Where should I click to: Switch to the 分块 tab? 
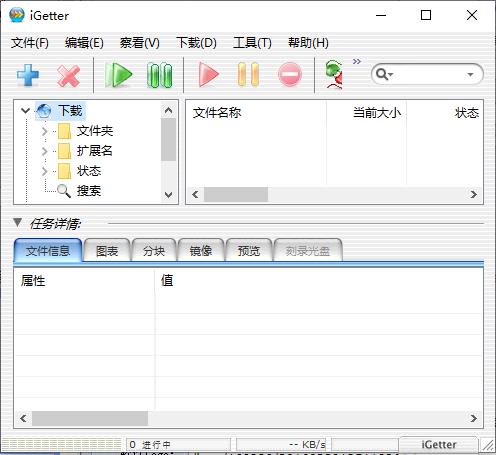click(x=154, y=251)
